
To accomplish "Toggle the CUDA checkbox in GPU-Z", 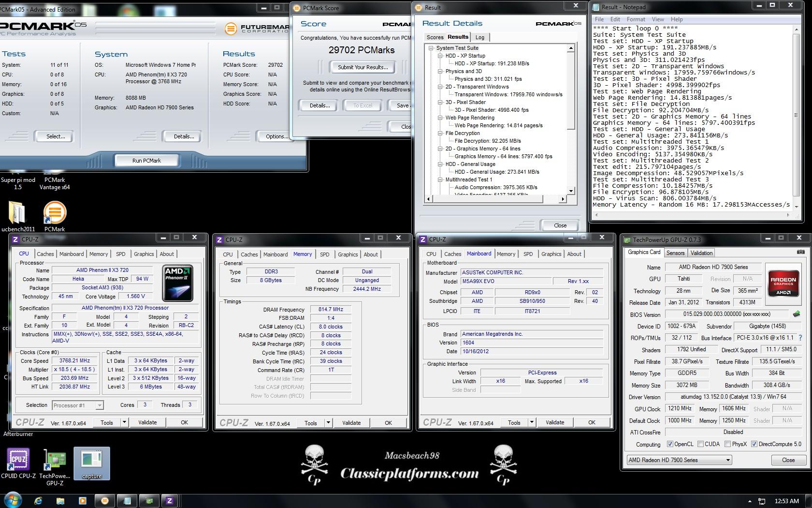I will (701, 444).
